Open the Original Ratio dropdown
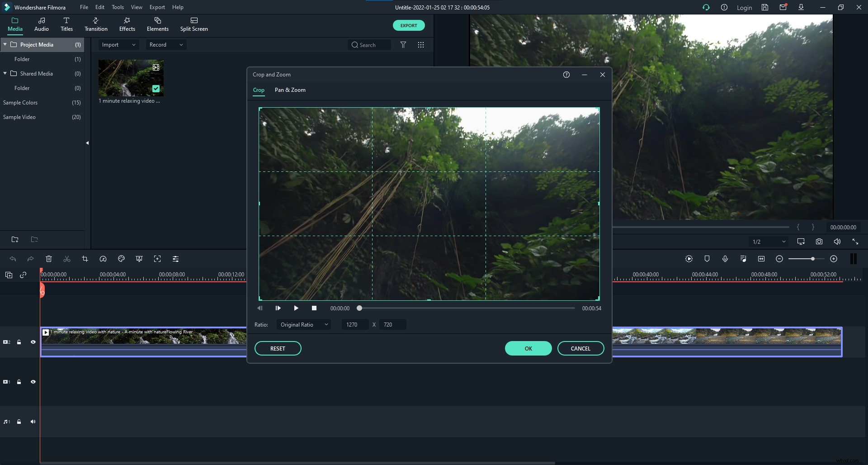The image size is (868, 465). coord(304,324)
